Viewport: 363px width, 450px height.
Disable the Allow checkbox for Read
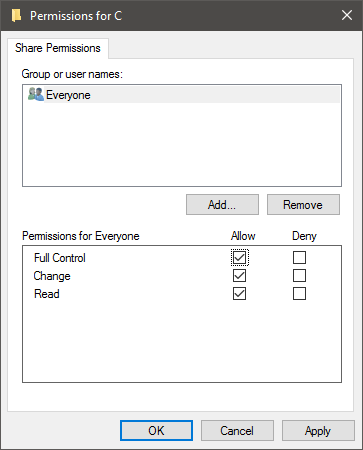(239, 294)
